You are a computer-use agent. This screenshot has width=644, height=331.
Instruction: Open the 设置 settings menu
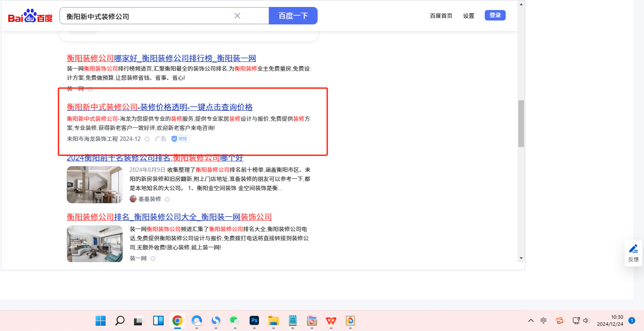(469, 16)
